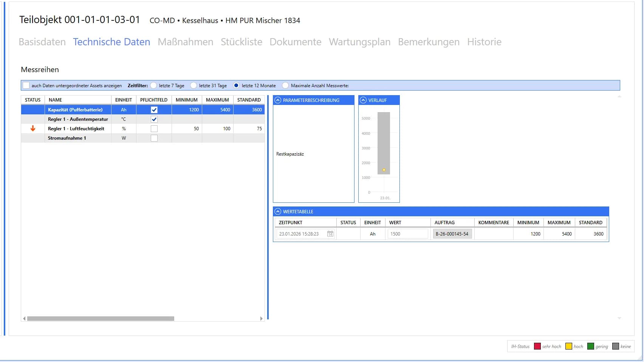Switch to the Basisdaten tab
This screenshot has height=362, width=644.
click(42, 42)
